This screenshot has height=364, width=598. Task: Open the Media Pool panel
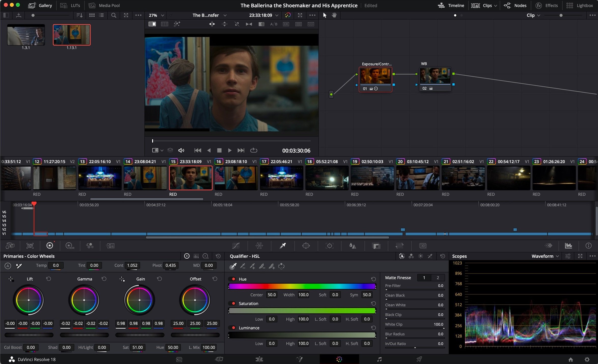pyautogui.click(x=104, y=5)
